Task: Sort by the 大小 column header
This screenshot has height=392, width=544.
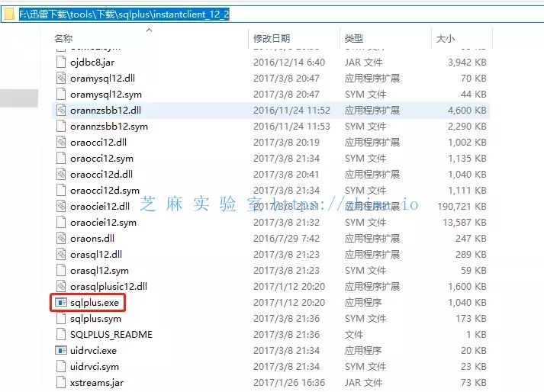Action: [445, 38]
